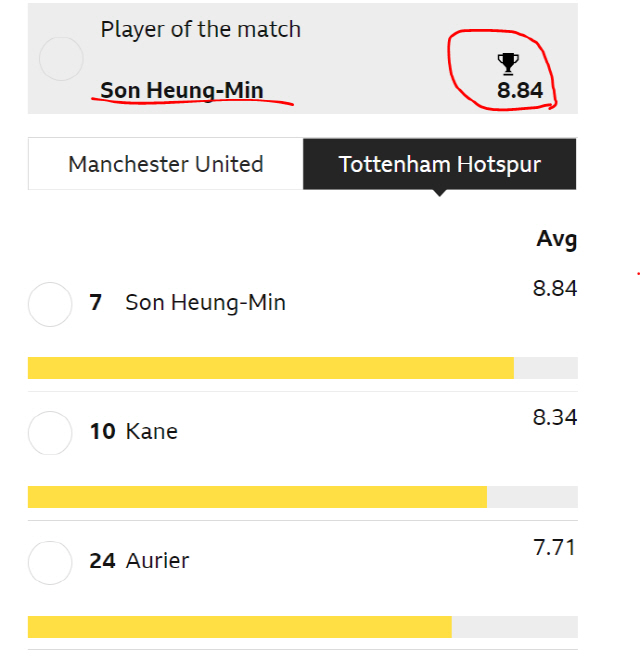This screenshot has width=640, height=656.
Task: Click the Avg column header
Action: [x=557, y=239]
